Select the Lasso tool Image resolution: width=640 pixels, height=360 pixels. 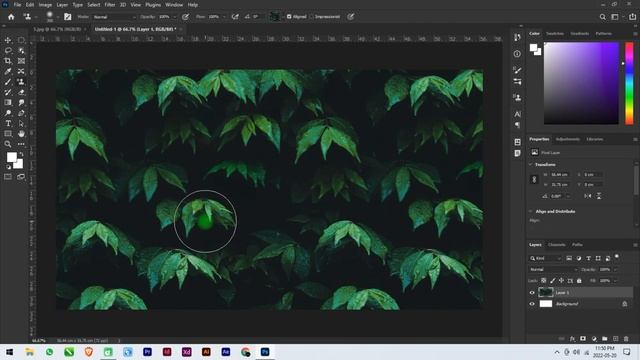point(8,51)
